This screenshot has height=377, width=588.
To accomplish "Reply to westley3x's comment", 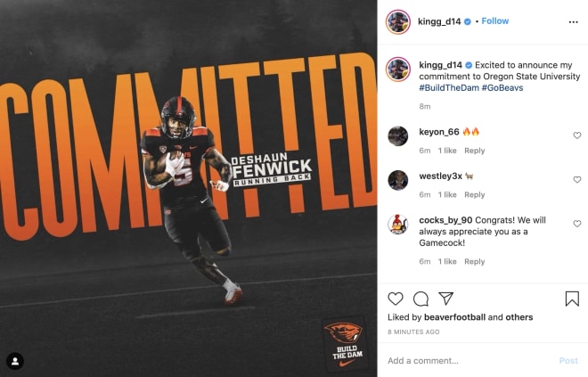I will tap(474, 194).
